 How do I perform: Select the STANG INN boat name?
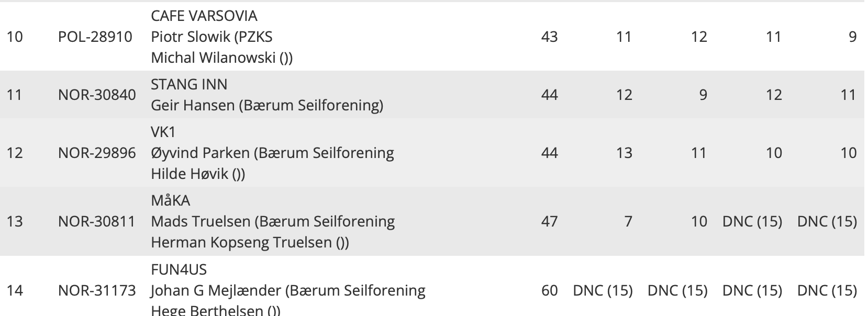189,84
